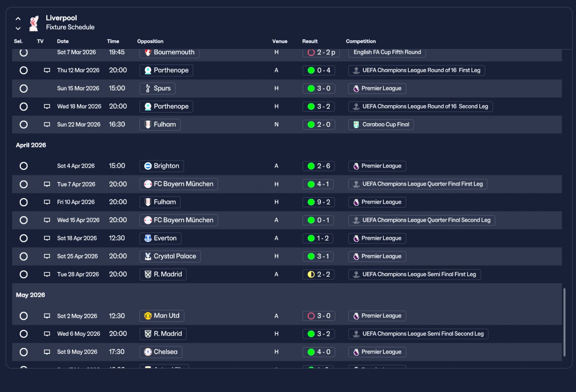Click the up chevron beside Liverpool
The width and height of the screenshot is (576, 392).
18,19
